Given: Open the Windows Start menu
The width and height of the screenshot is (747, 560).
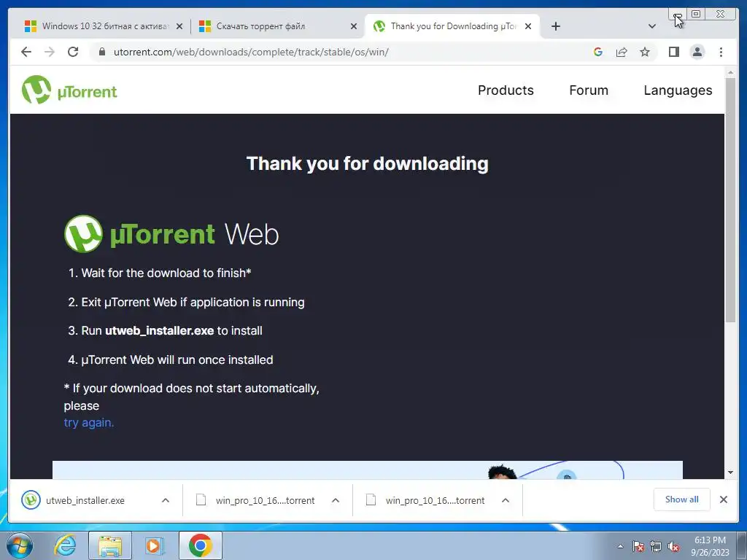Looking at the screenshot, I should coord(20,545).
